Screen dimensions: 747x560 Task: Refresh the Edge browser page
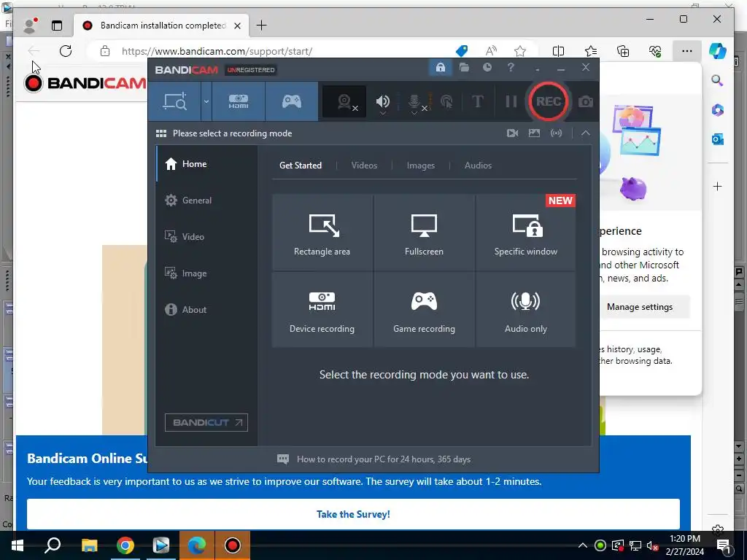pyautogui.click(x=66, y=51)
